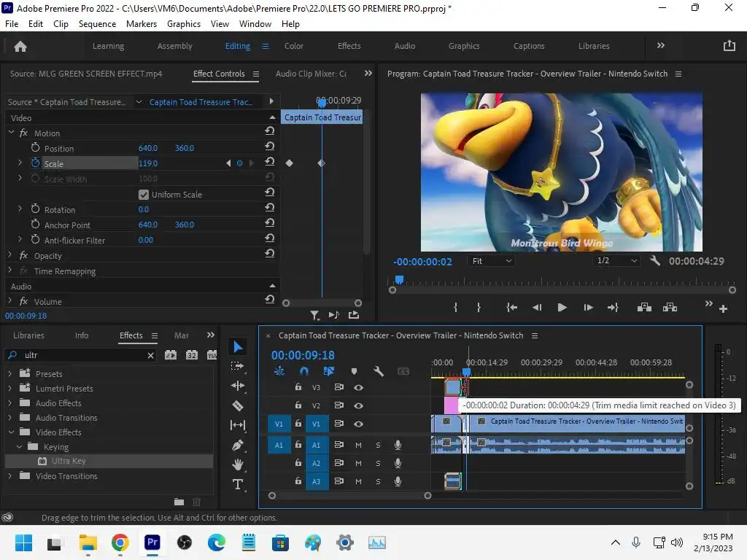Select the Selection tool arrow

click(238, 347)
